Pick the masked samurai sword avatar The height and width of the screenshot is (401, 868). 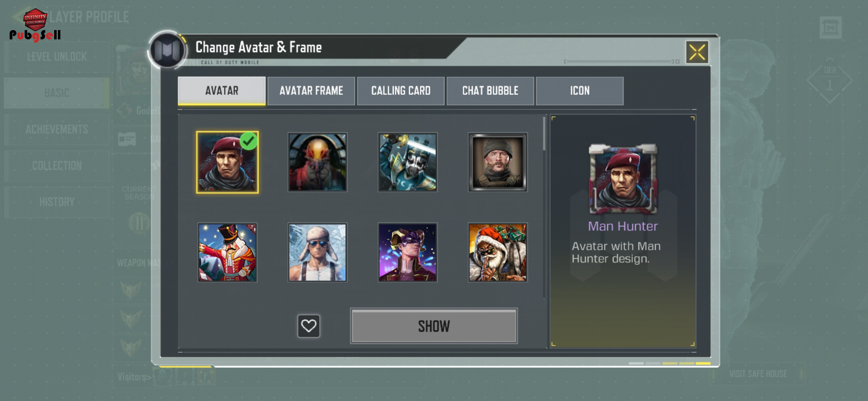coord(408,162)
